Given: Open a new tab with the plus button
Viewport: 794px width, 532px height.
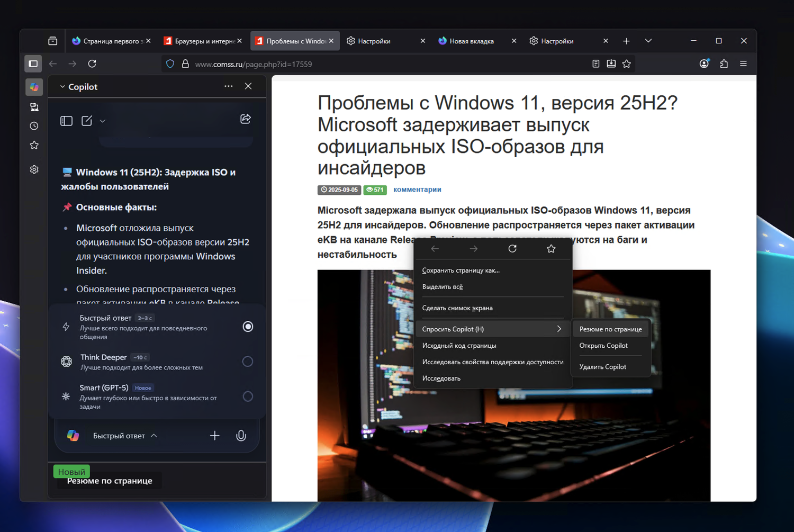Looking at the screenshot, I should click(626, 41).
